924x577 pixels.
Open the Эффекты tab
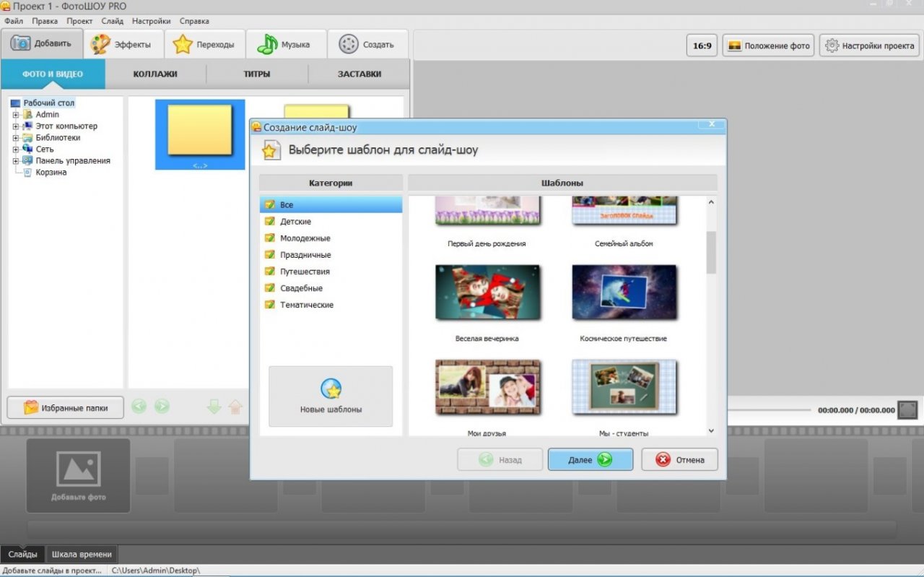123,44
